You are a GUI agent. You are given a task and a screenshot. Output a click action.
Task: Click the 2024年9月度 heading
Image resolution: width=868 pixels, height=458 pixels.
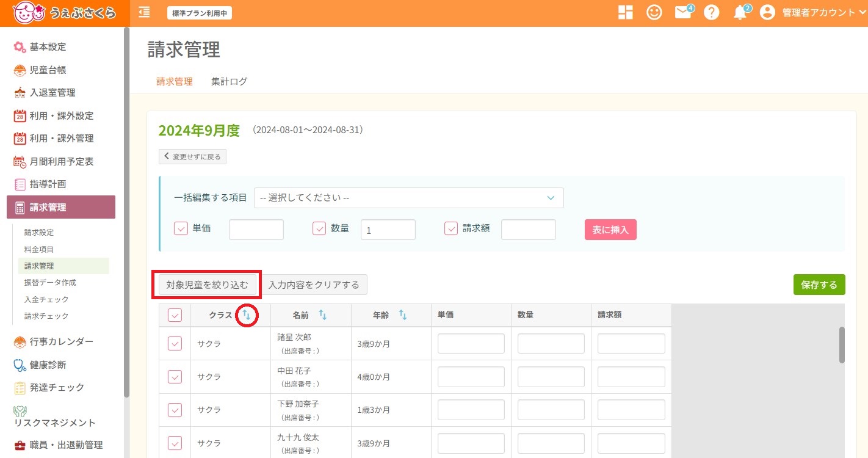click(199, 130)
